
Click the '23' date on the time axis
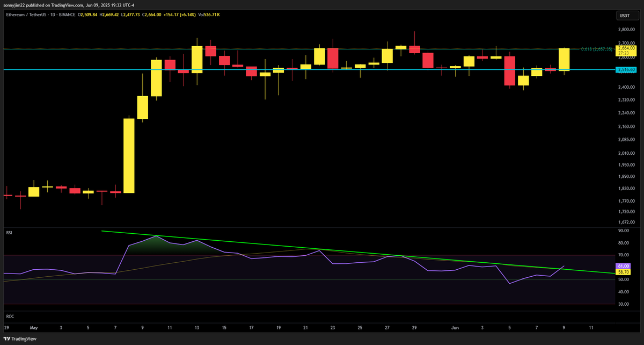[333, 327]
